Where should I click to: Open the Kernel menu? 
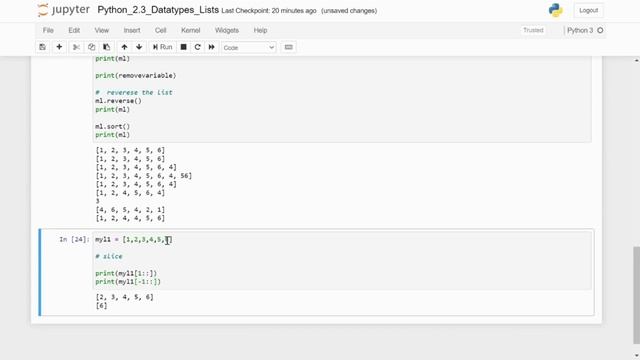191,30
